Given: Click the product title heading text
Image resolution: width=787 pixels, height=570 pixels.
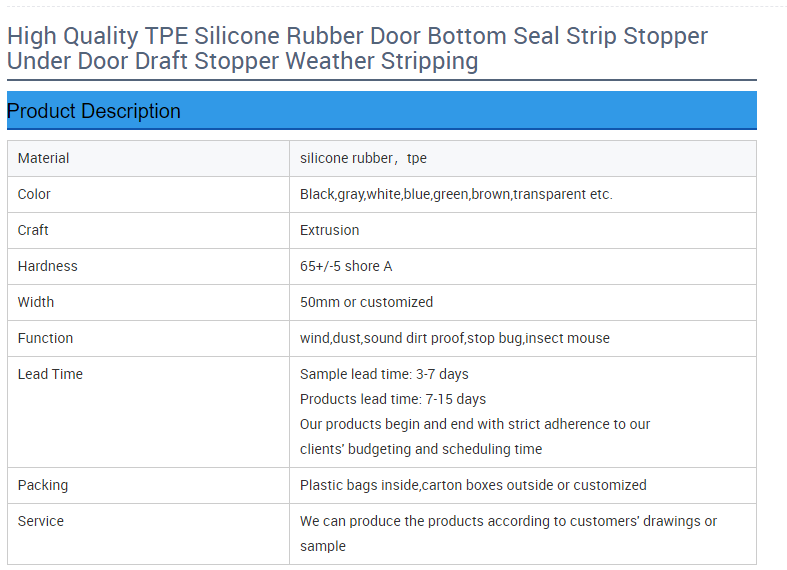Looking at the screenshot, I should pyautogui.click(x=357, y=49).
